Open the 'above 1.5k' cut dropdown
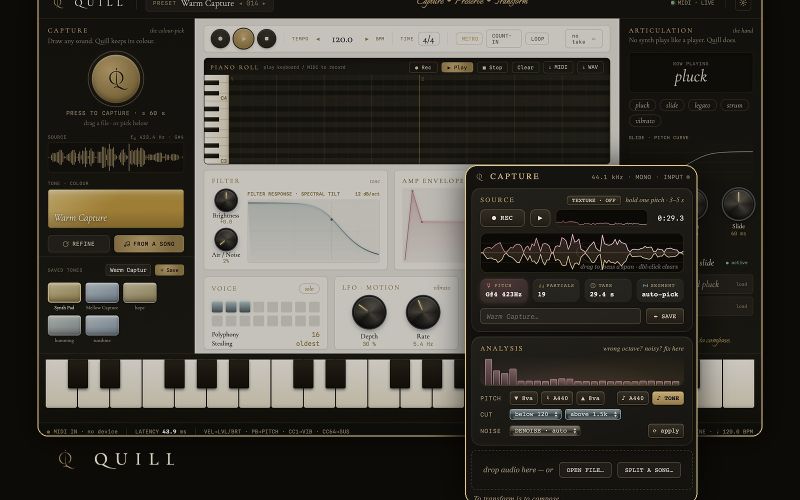Image resolution: width=800 pixels, height=500 pixels. click(x=593, y=414)
